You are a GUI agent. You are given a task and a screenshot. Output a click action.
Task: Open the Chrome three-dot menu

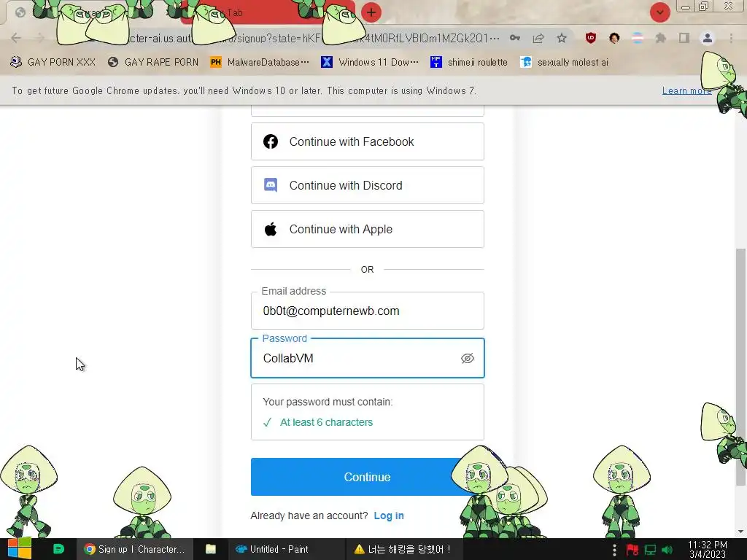731,38
